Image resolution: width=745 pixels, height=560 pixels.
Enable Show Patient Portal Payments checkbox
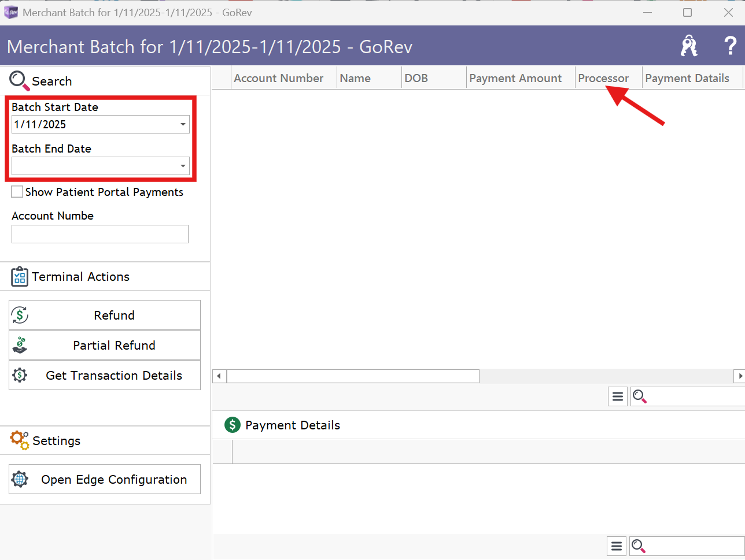pyautogui.click(x=17, y=192)
